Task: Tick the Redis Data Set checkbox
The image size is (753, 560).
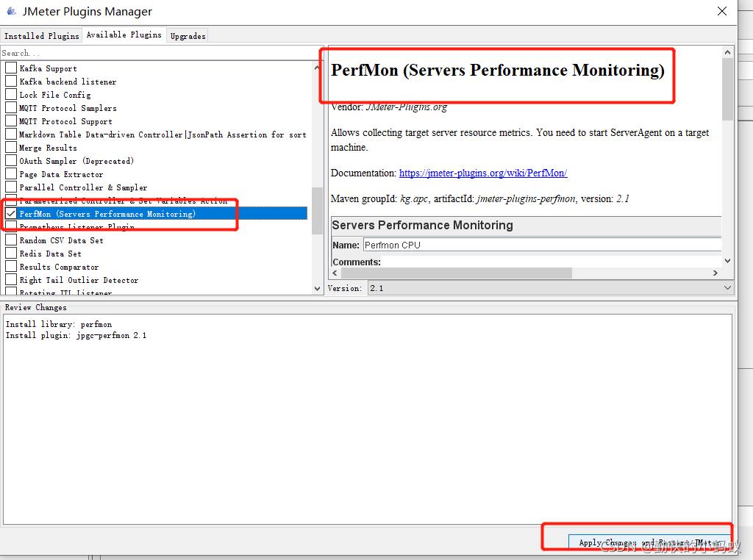Action: click(11, 254)
